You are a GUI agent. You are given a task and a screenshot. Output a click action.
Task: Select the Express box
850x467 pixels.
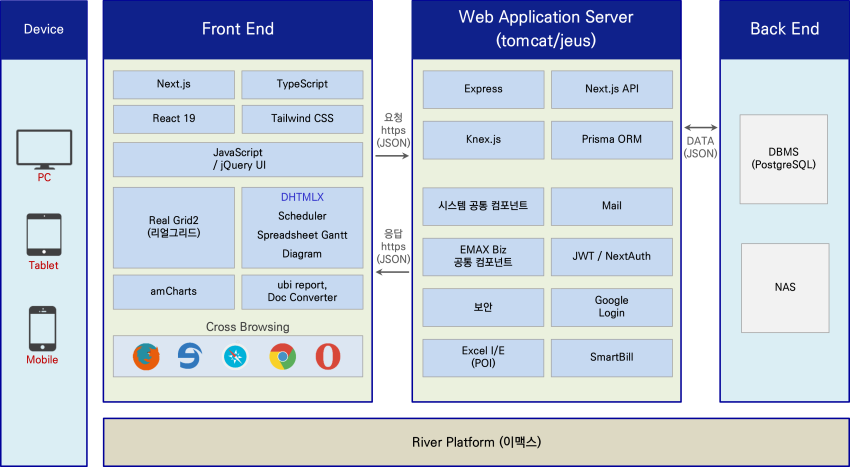(483, 89)
